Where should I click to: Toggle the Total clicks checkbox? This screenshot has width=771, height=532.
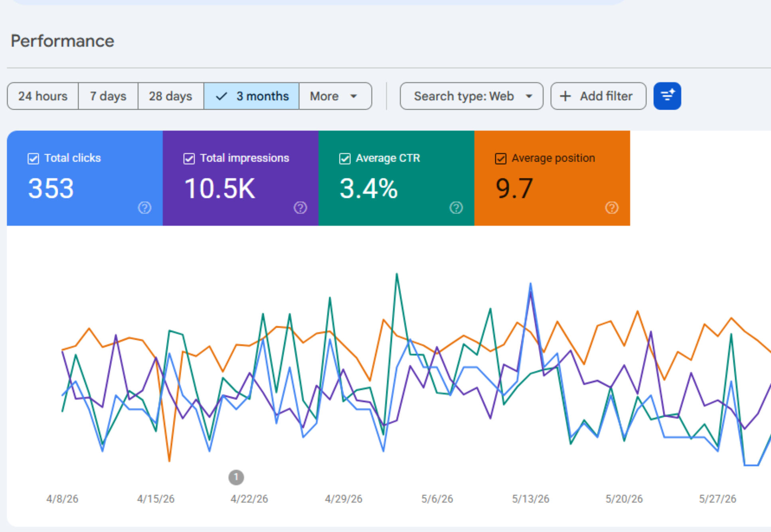(x=34, y=159)
